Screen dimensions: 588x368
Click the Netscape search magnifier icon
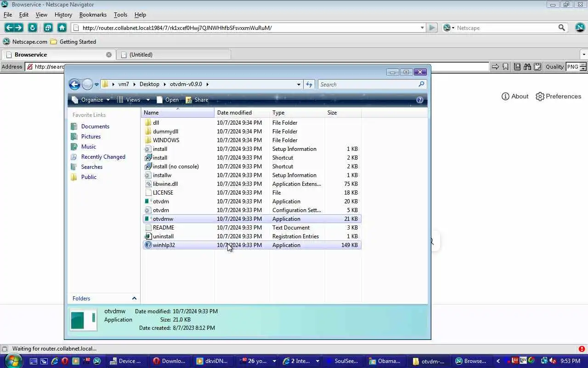click(561, 28)
